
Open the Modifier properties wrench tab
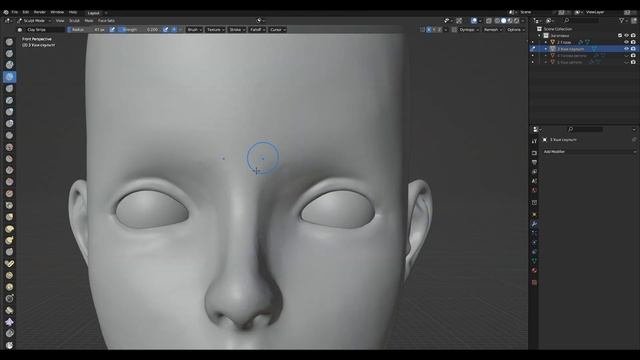click(x=534, y=224)
